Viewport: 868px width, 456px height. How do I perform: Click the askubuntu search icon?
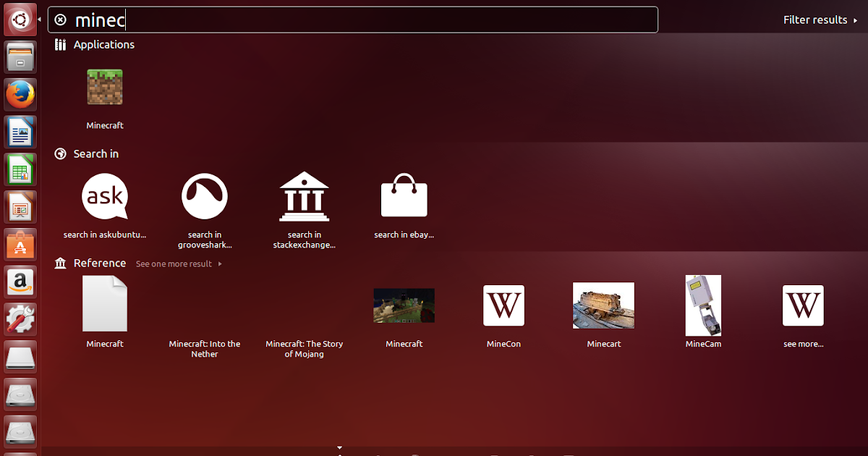[105, 196]
